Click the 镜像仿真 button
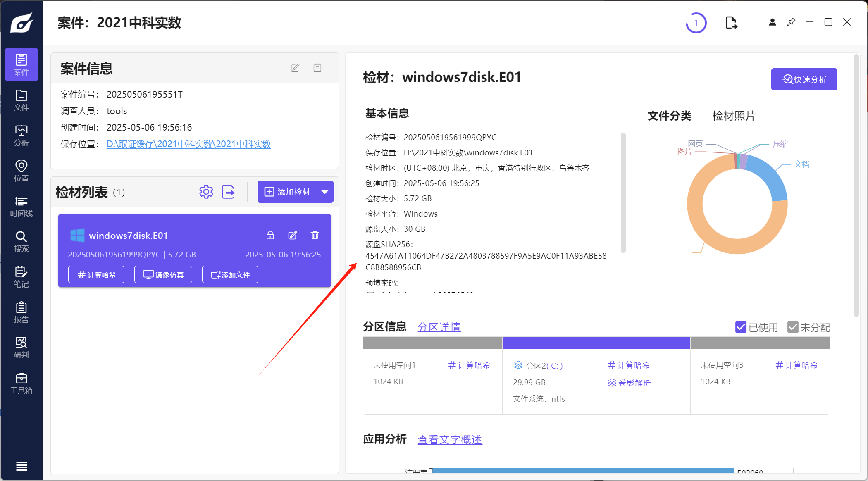 (x=163, y=275)
